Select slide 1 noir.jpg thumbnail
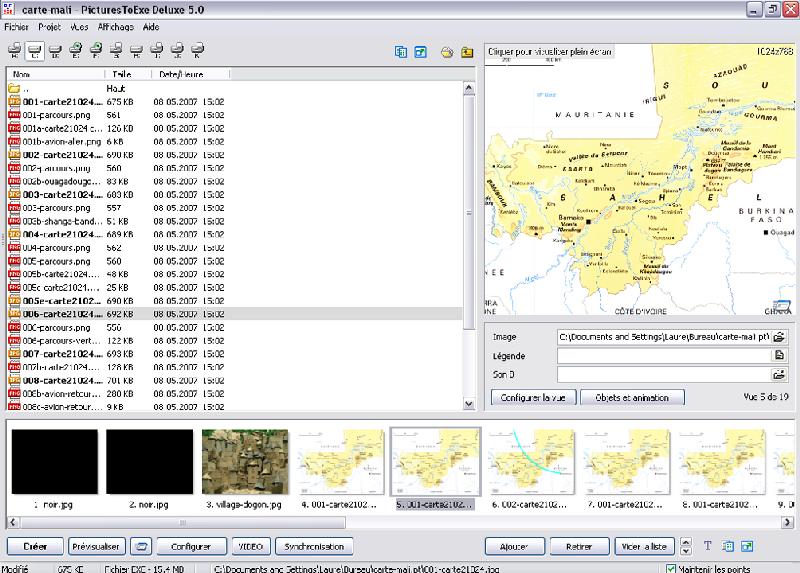Image resolution: width=800 pixels, height=573 pixels. (55, 461)
